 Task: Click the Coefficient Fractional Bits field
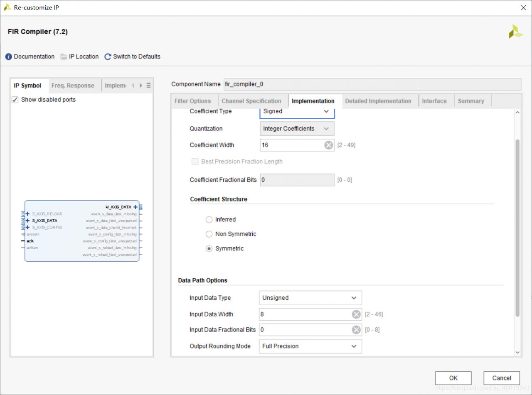[x=297, y=180]
